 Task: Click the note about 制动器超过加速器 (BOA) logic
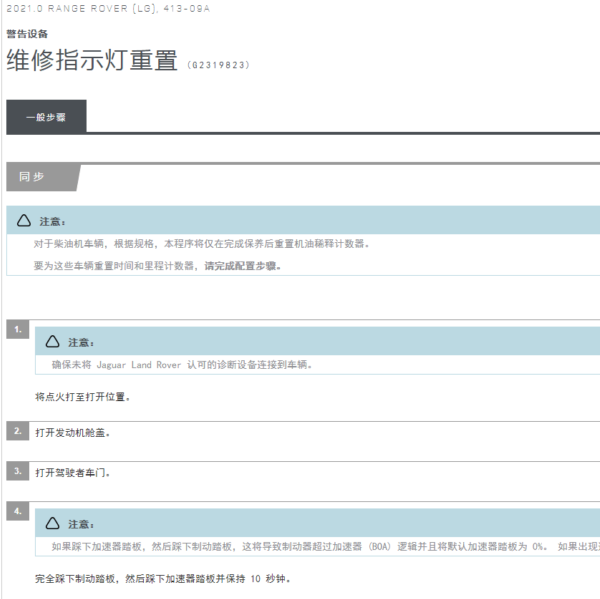pyautogui.click(x=325, y=547)
